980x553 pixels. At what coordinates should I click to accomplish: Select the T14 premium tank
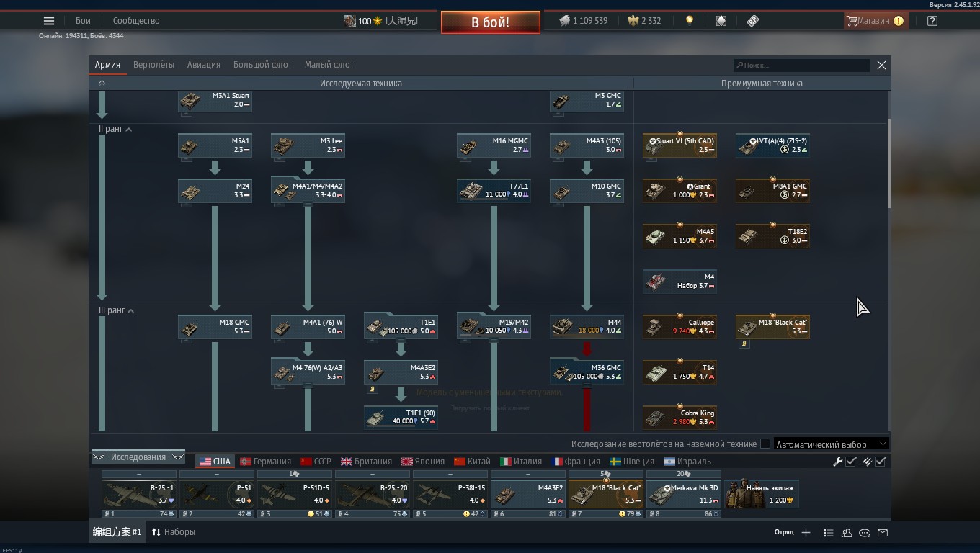680,372
